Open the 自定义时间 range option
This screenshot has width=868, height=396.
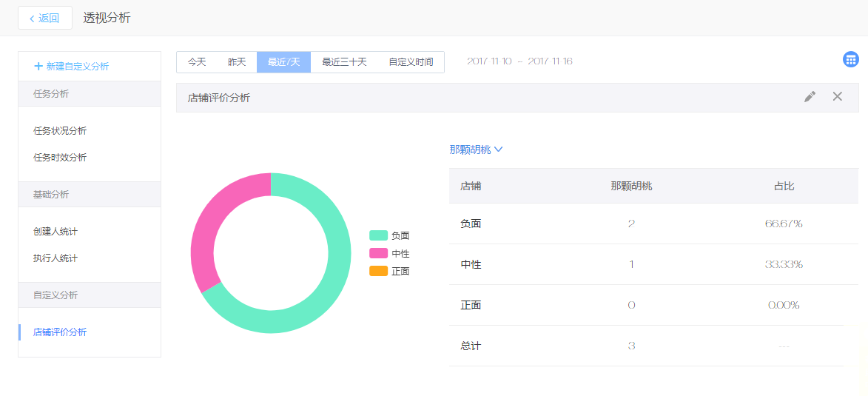coord(411,62)
